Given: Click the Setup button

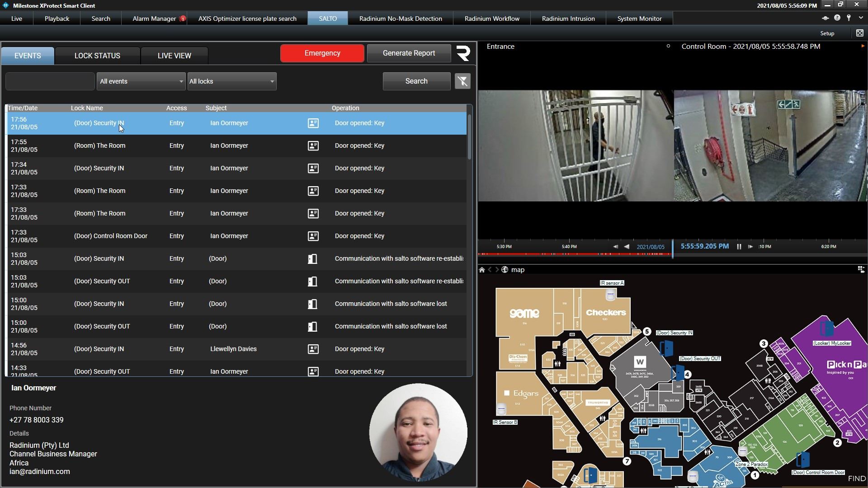Looking at the screenshot, I should [827, 33].
